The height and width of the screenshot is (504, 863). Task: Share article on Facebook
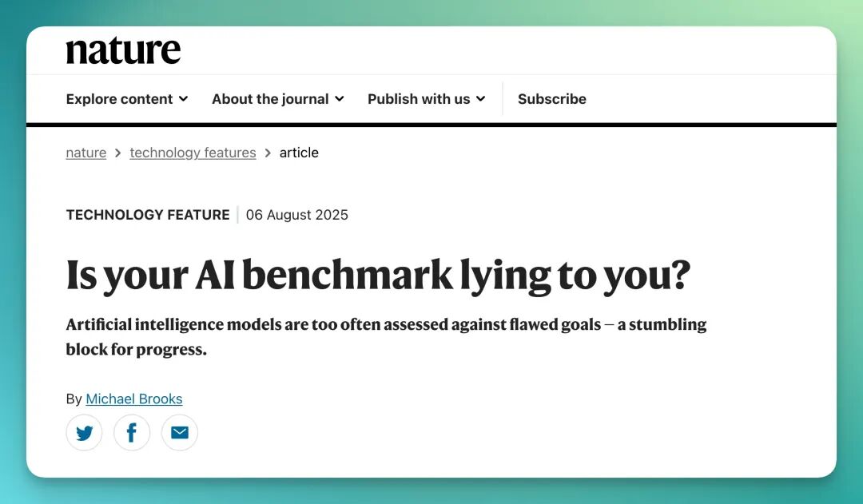[x=132, y=433]
